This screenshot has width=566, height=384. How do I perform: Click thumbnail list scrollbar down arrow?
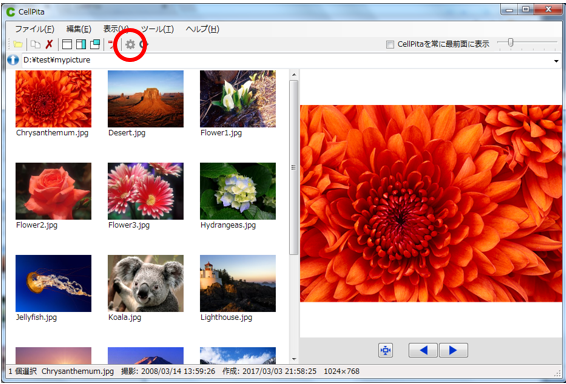click(294, 359)
